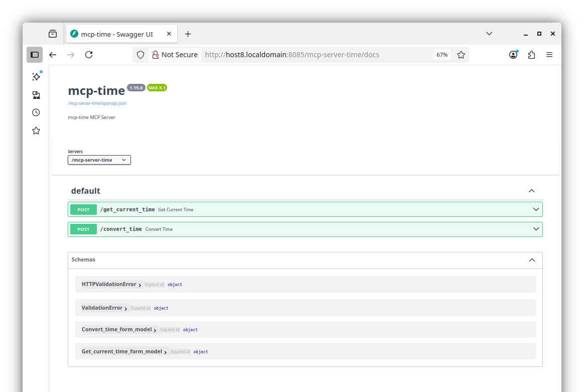This screenshot has width=584, height=392.
Task: Select the mcp-time Swagger UI tab
Action: (x=116, y=34)
